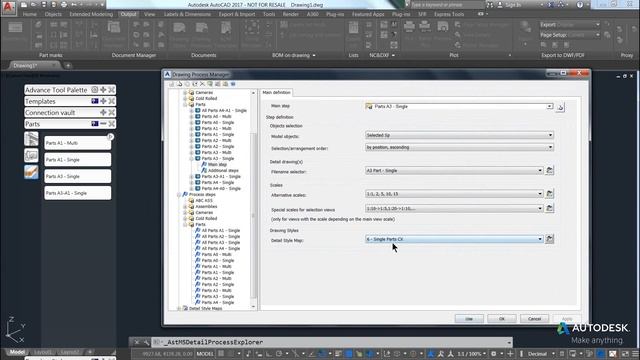Select All Parts A1 - Single process step
The image size is (640, 360).
pyautogui.click(x=221, y=231)
